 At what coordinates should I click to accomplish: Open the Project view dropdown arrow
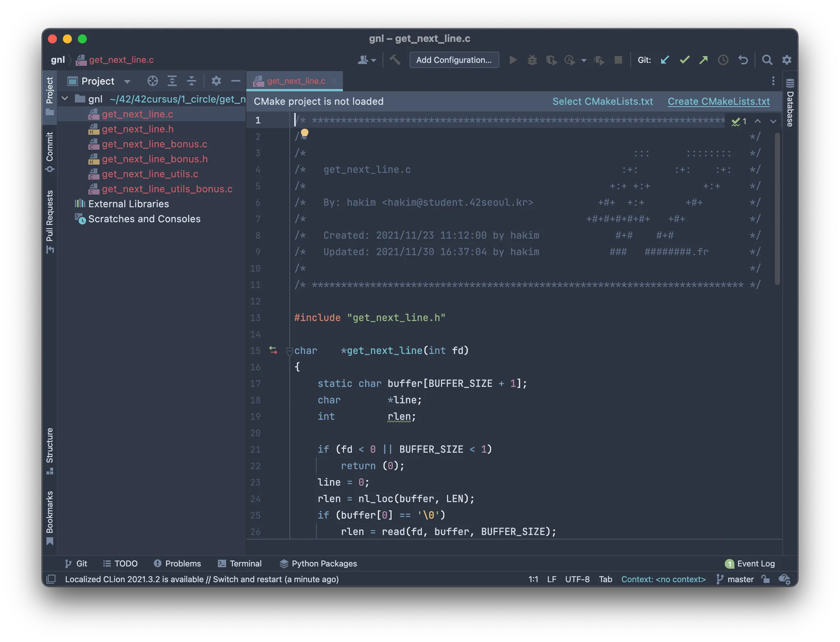point(127,81)
